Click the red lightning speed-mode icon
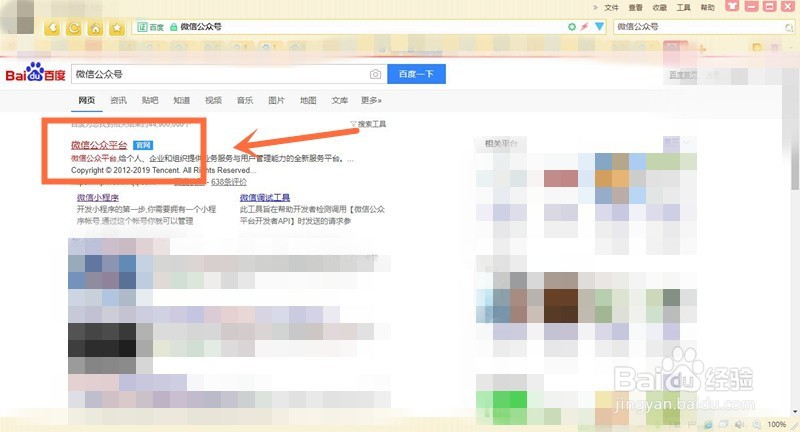Image resolution: width=800 pixels, height=432 pixels. tap(585, 27)
